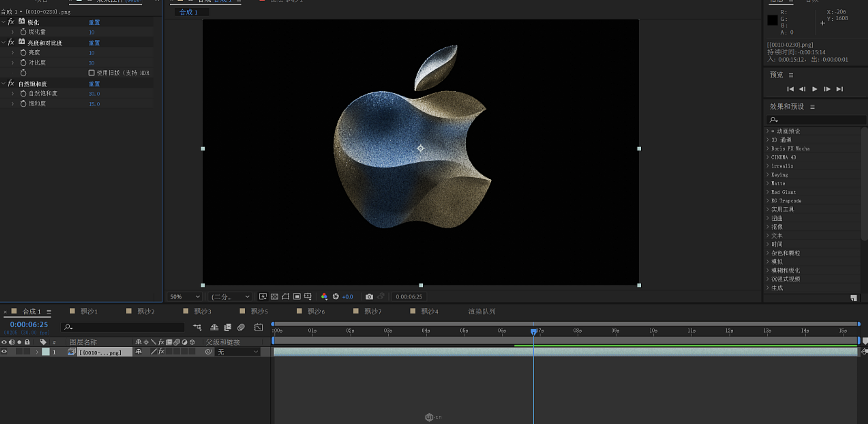This screenshot has height=424, width=868.
Task: Enable frame blending for timeline layers
Action: point(228,327)
